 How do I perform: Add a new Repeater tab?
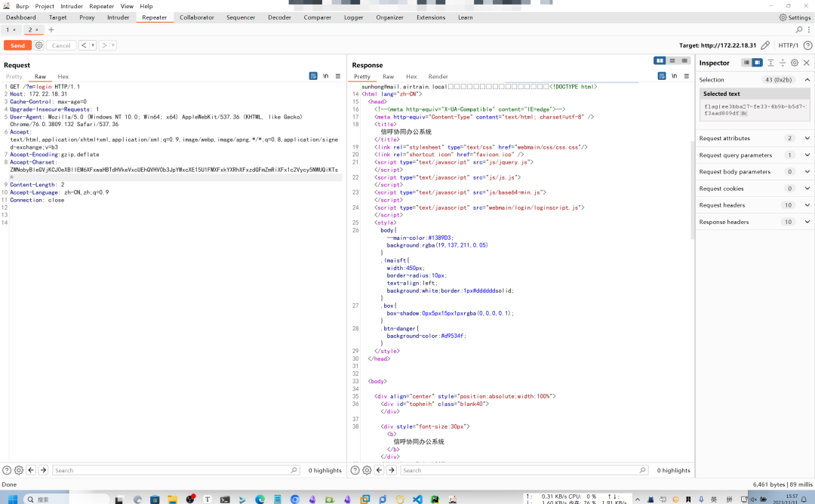[x=51, y=29]
